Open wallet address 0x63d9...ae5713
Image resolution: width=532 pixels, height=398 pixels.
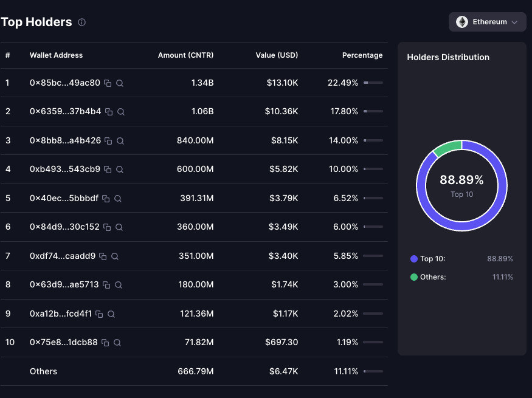64,285
